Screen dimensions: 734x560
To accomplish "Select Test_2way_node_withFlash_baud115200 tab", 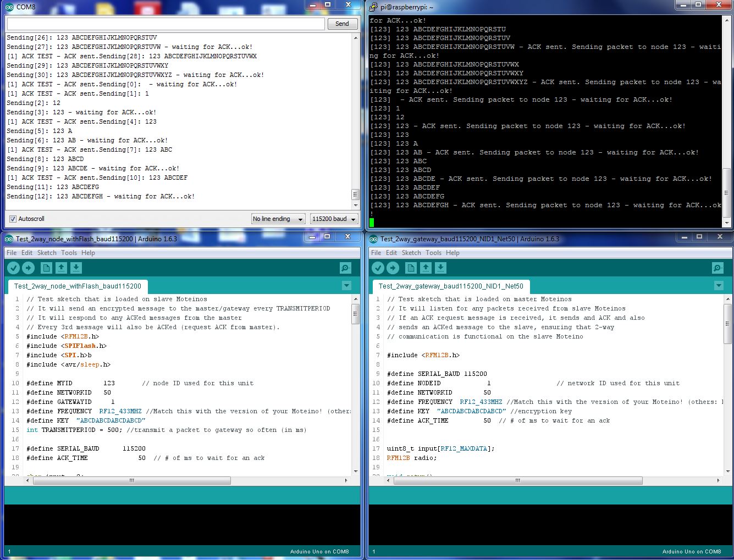I will (78, 286).
